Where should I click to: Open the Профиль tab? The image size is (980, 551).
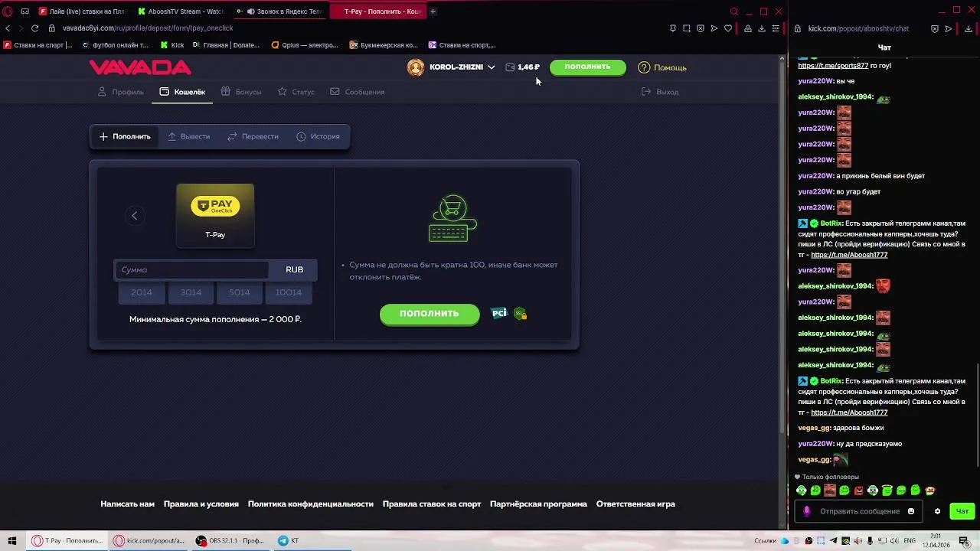121,92
